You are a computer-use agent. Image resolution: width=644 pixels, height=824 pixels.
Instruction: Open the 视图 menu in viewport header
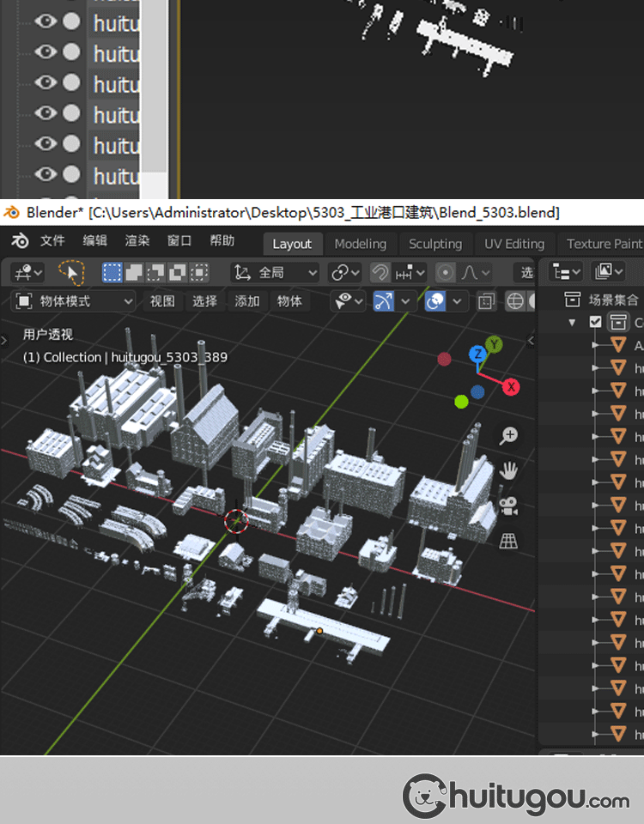[162, 301]
